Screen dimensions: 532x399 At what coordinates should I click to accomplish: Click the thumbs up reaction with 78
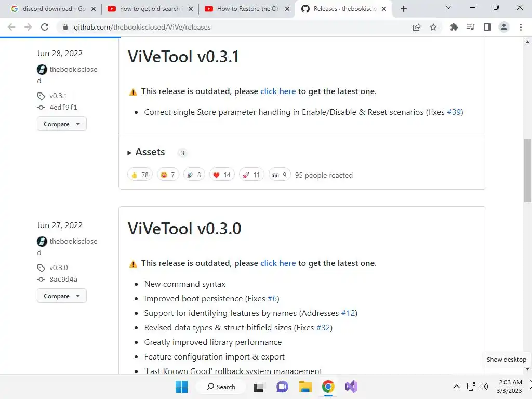[x=140, y=175]
